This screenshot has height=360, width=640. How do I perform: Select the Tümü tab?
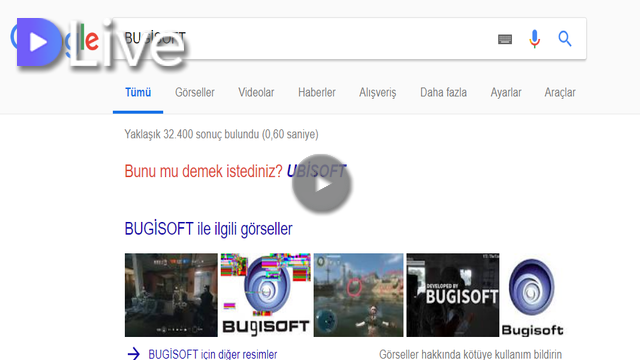pos(138,93)
